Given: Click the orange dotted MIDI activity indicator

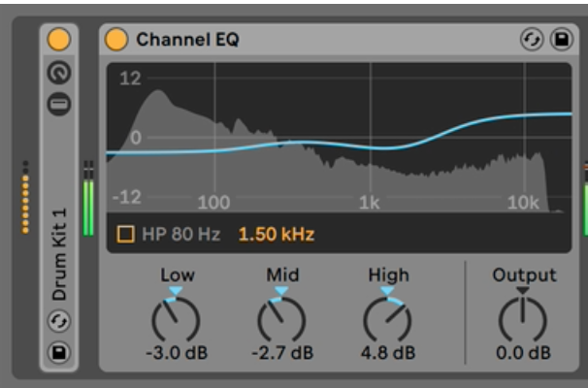Looking at the screenshot, I should [x=25, y=198].
